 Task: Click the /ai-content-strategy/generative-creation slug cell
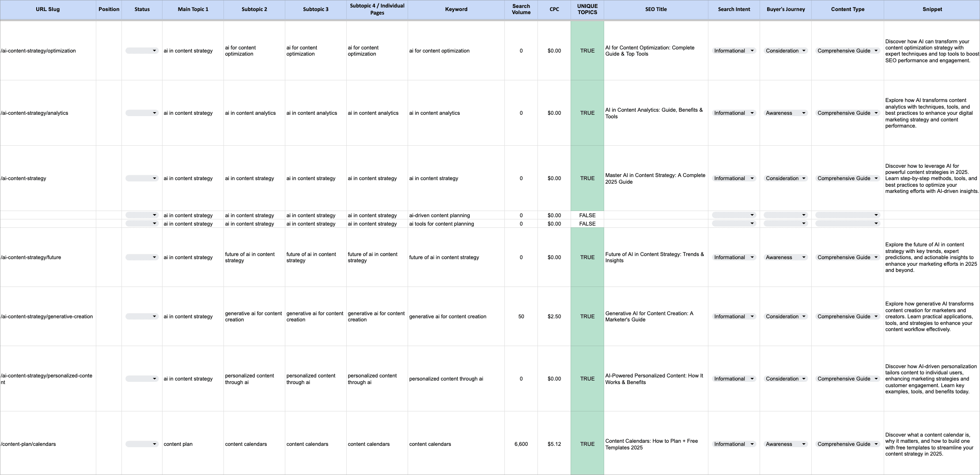point(48,317)
